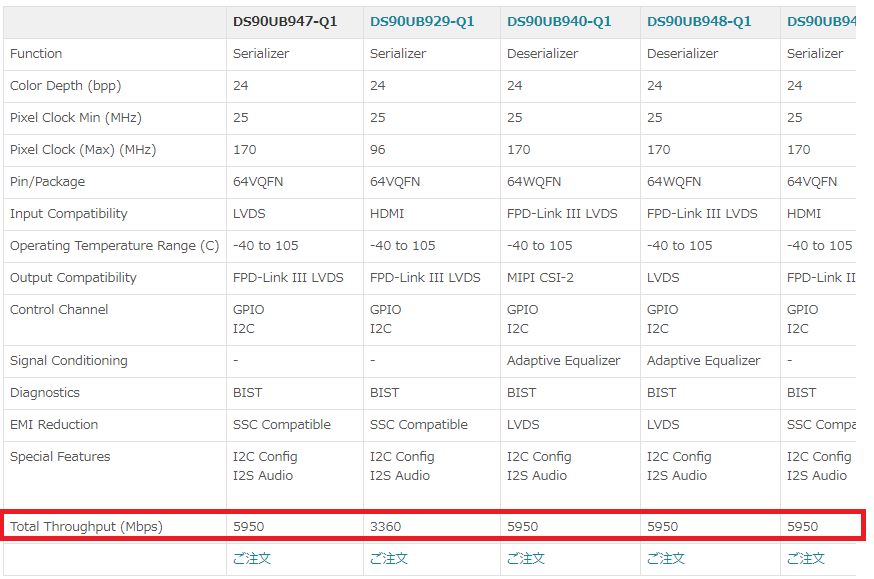The height and width of the screenshot is (579, 874).
Task: Click the HDMI input cell for DS90UB929-Q1
Action: (x=387, y=213)
